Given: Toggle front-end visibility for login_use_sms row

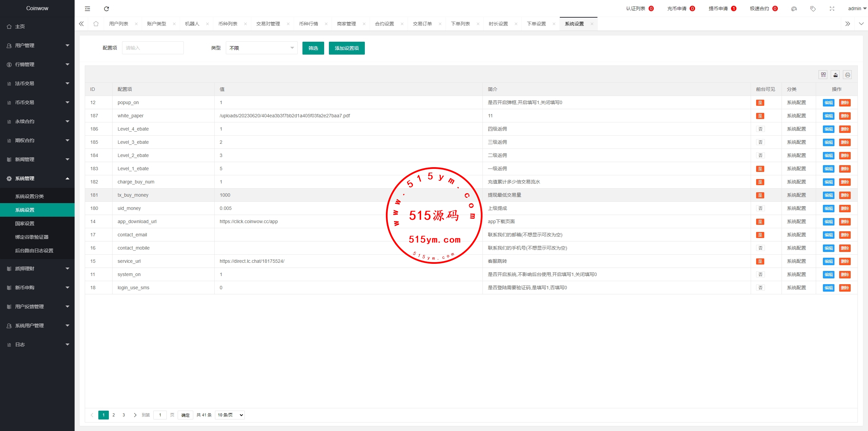Looking at the screenshot, I should tap(760, 288).
